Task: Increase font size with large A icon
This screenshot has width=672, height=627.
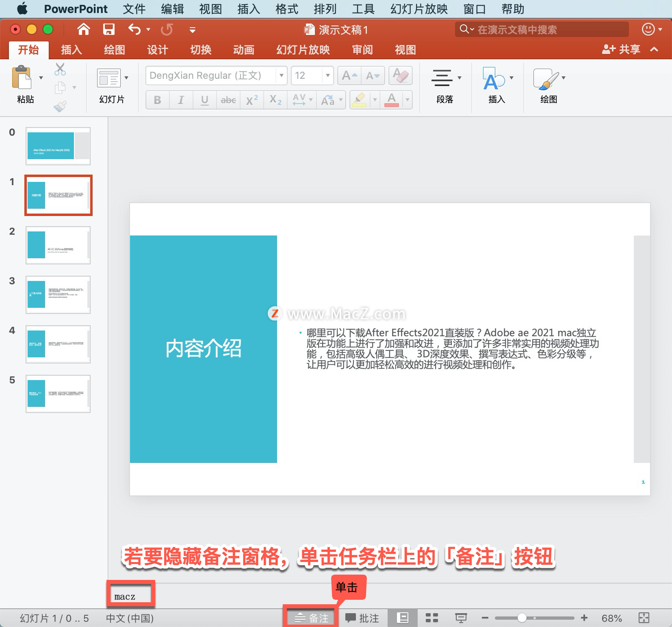Action: (x=349, y=76)
